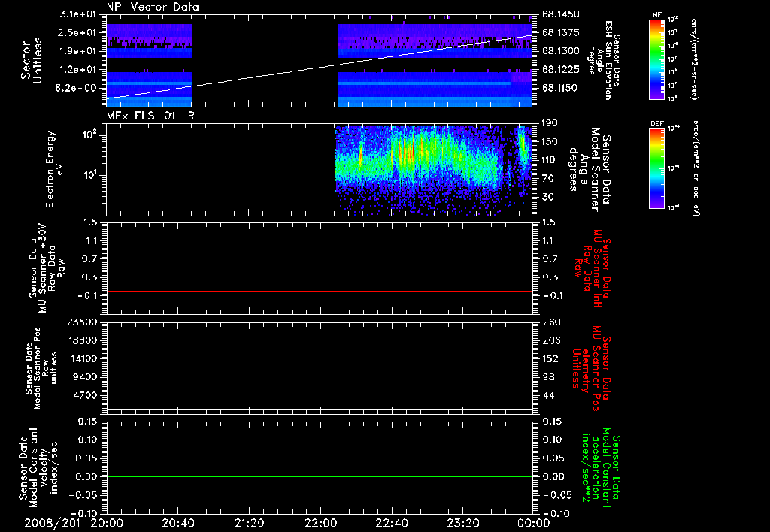Click the '18800' scanner position axis value
770x532 pixels.
(81, 340)
